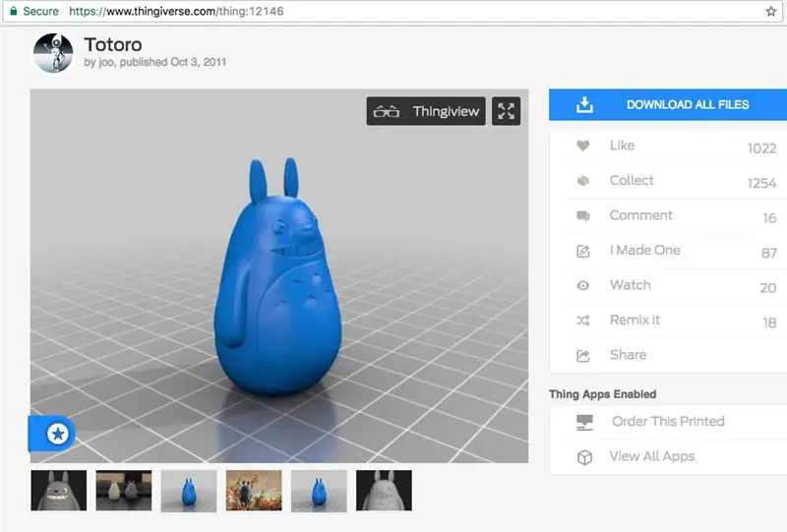The width and height of the screenshot is (787, 532).
Task: Click the watch count 20
Action: coord(768,287)
